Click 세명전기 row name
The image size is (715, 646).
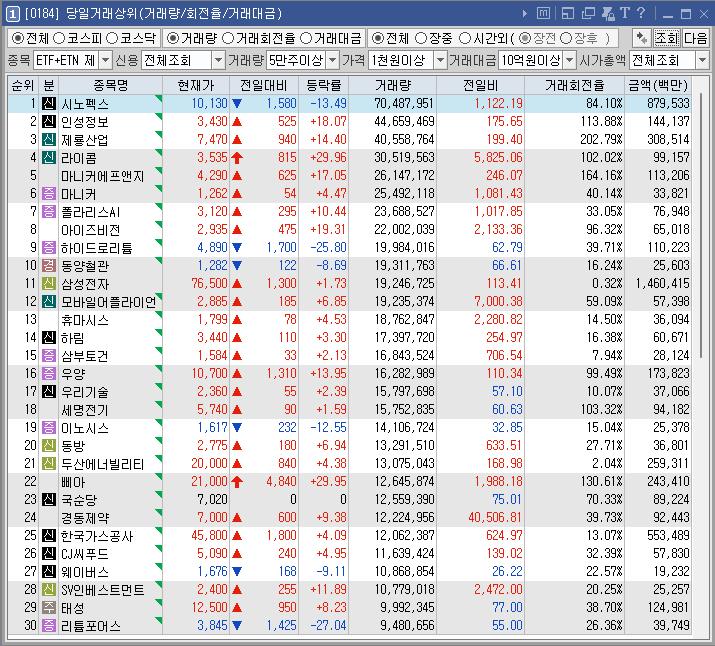point(85,410)
